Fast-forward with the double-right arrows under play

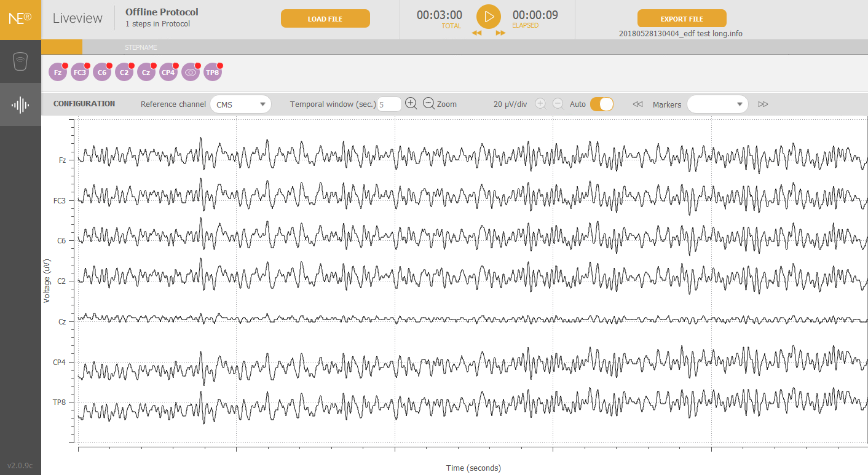(x=500, y=33)
